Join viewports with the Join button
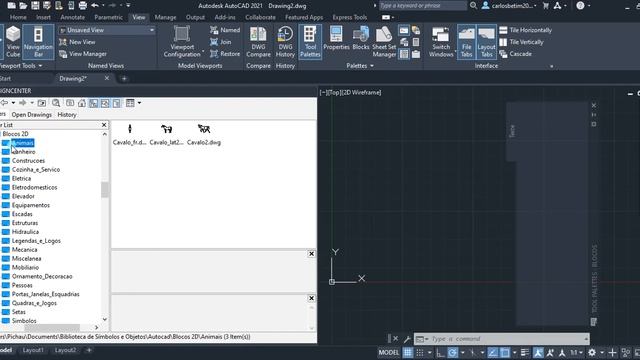This screenshot has width=640, height=360. tap(220, 42)
